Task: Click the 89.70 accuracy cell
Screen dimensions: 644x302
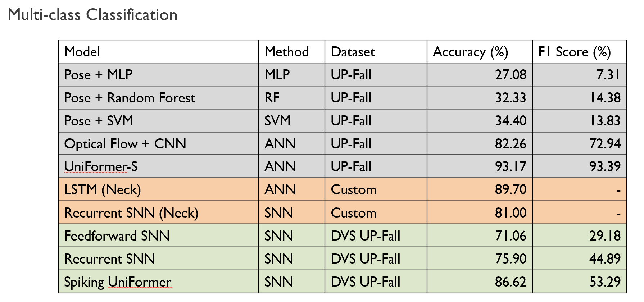Action: (480, 189)
